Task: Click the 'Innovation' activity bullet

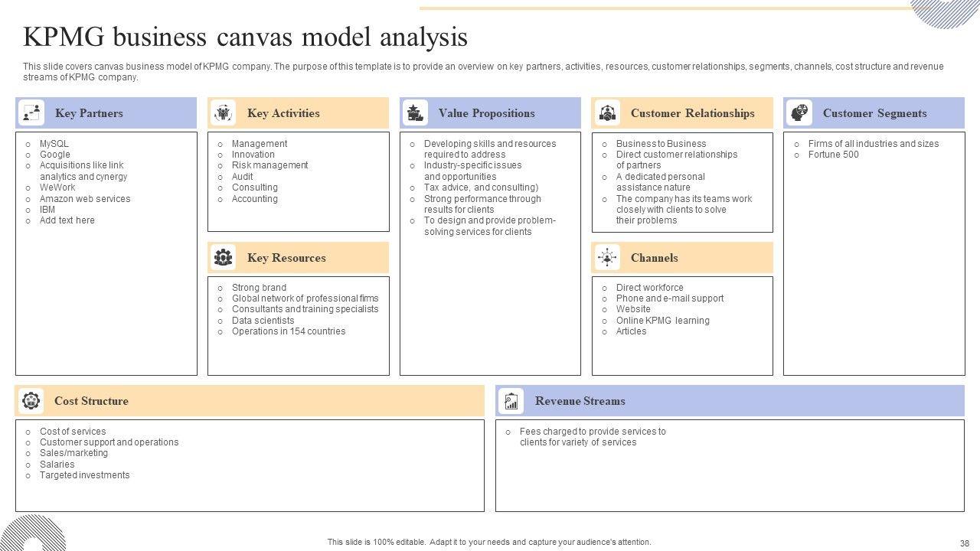Action: (253, 155)
